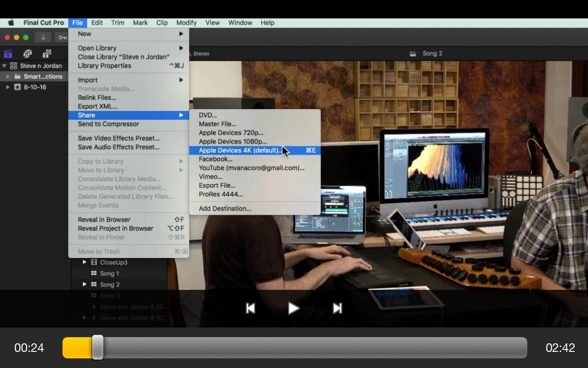588x368 pixels.
Task: Expand the CloseUp3 clip row
Action: coord(85,262)
